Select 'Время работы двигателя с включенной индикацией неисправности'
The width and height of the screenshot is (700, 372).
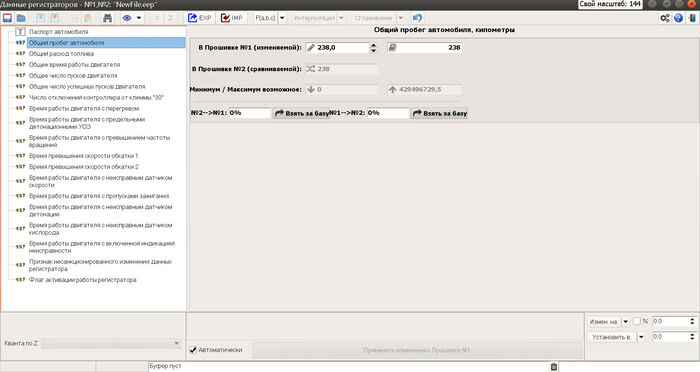(102, 247)
